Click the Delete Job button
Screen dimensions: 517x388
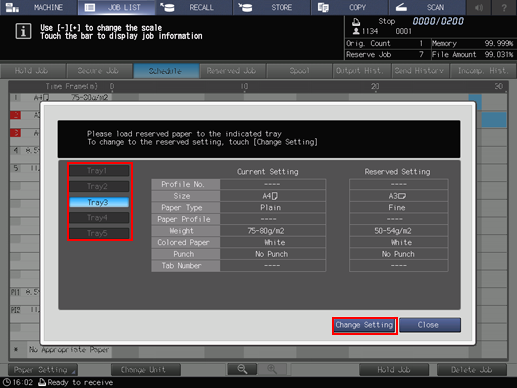472,370
